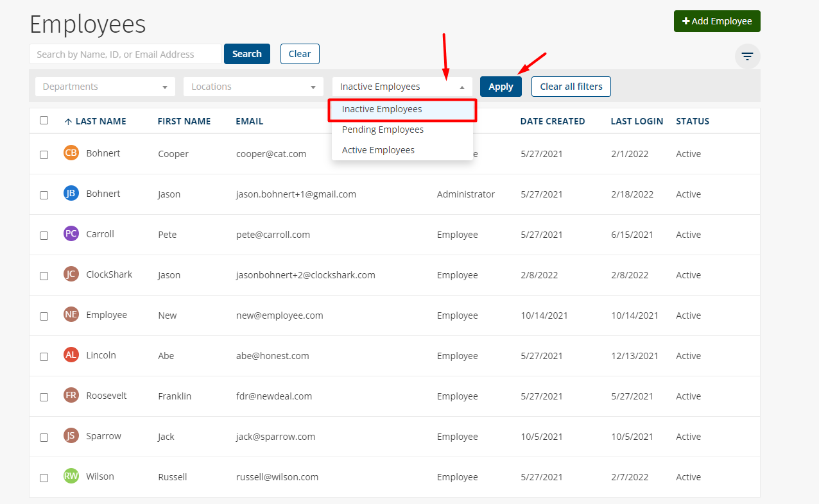Image resolution: width=819 pixels, height=504 pixels.
Task: Click the email fdr@newdeal.com
Action: coord(274,396)
